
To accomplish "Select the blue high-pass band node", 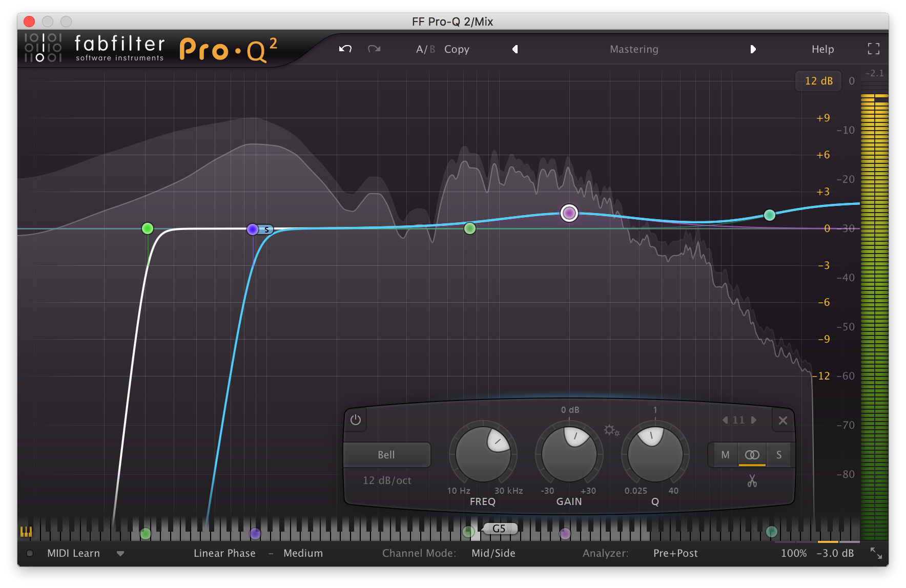I will coord(253,229).
